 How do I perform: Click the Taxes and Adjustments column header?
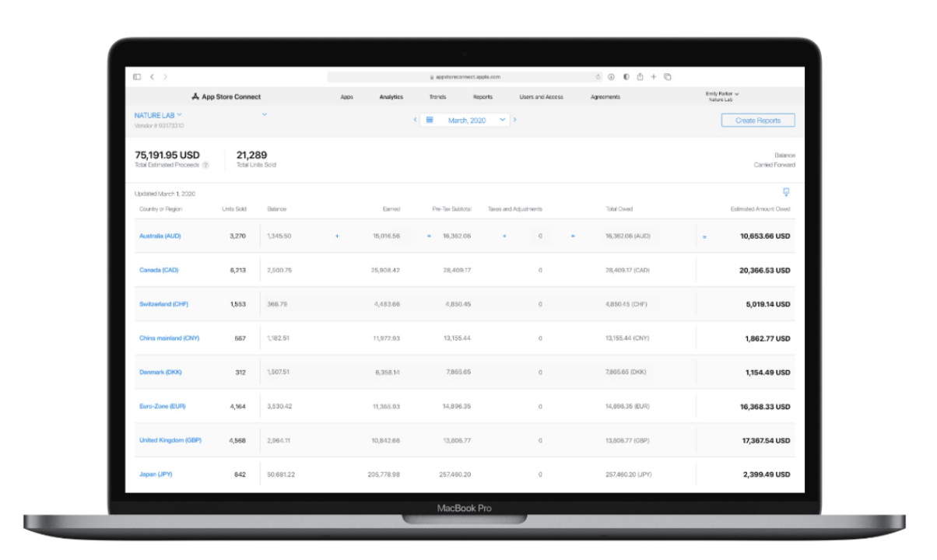click(515, 209)
